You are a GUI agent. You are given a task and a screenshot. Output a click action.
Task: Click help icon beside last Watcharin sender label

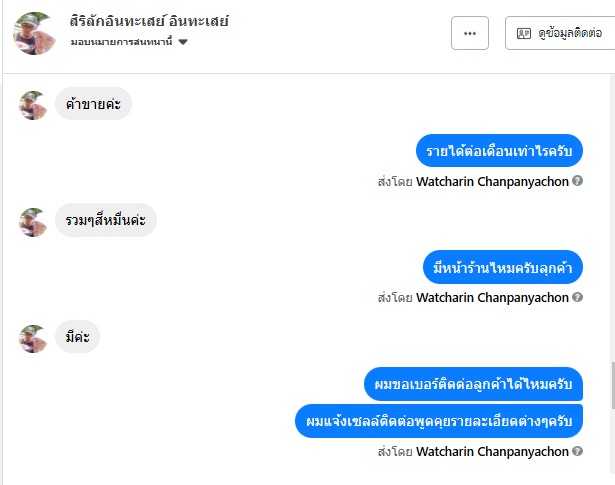point(577,451)
